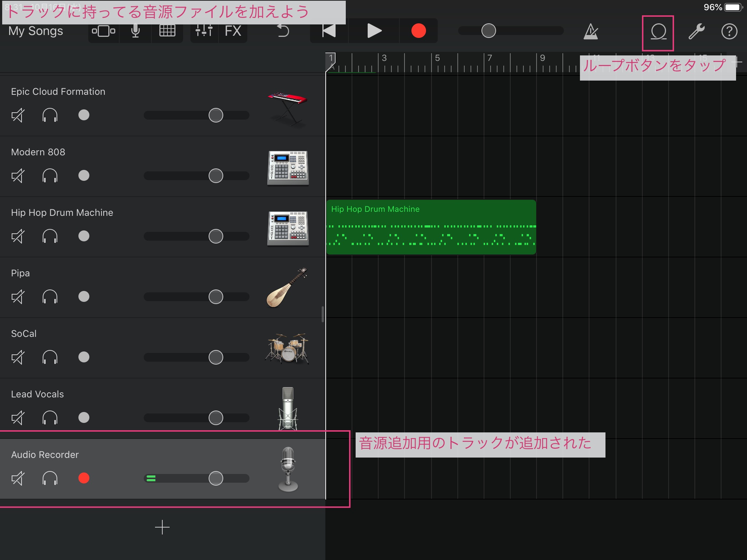The height and width of the screenshot is (560, 747).
Task: Disarm recording on Audio Recorder track
Action: pyautogui.click(x=84, y=478)
